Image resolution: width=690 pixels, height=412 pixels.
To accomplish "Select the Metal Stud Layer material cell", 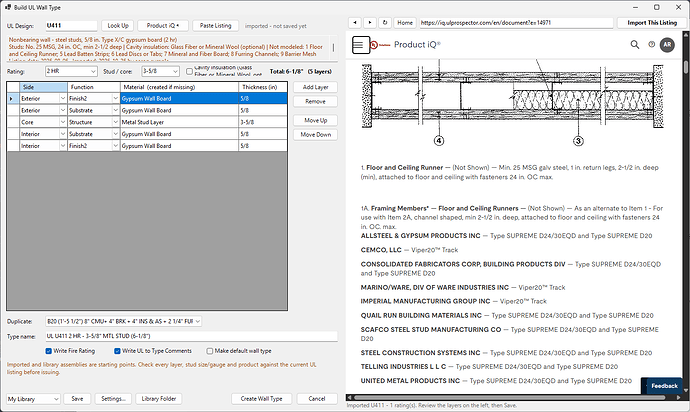I will click(x=179, y=122).
